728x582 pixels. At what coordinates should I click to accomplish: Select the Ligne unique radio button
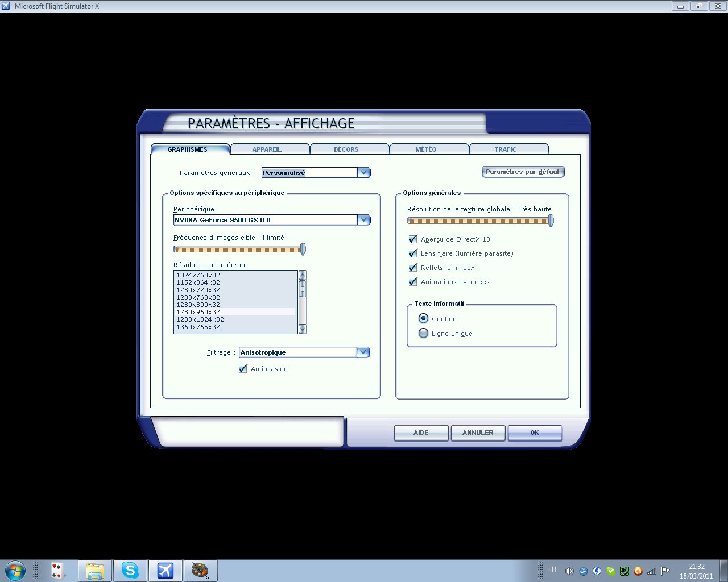423,333
